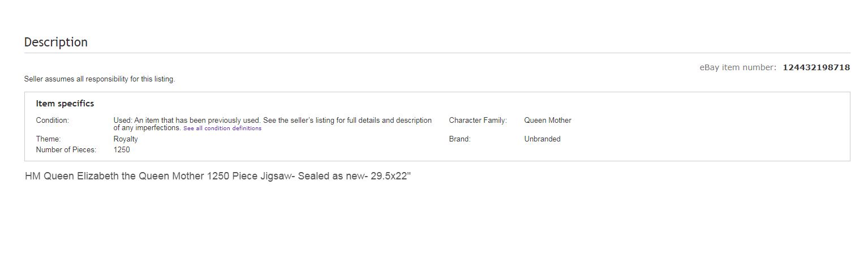The height and width of the screenshot is (253, 868).
Task: Click the 'Condition:' label
Action: point(52,121)
